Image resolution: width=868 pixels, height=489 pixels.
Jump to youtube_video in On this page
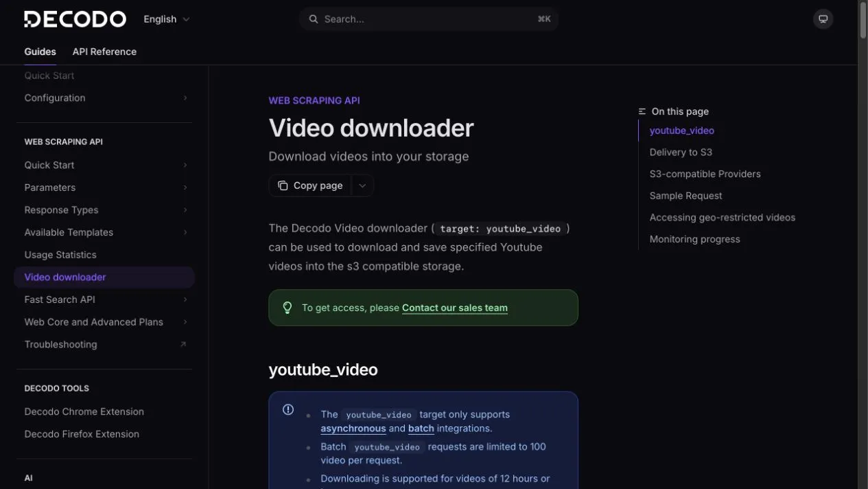pos(682,130)
